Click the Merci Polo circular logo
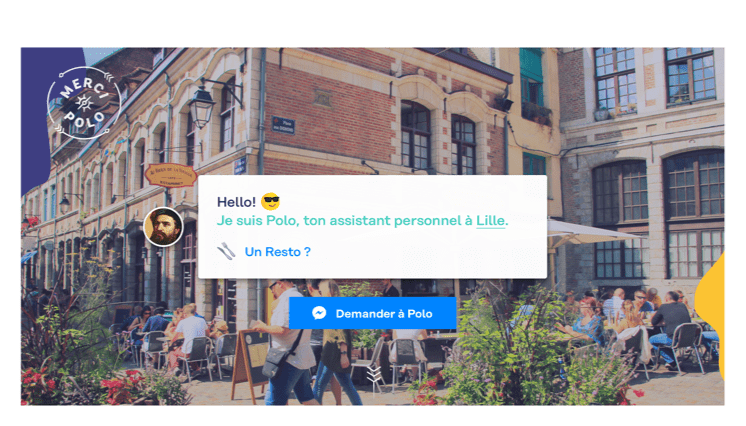Viewport: 746px width, 426px height. click(x=84, y=103)
